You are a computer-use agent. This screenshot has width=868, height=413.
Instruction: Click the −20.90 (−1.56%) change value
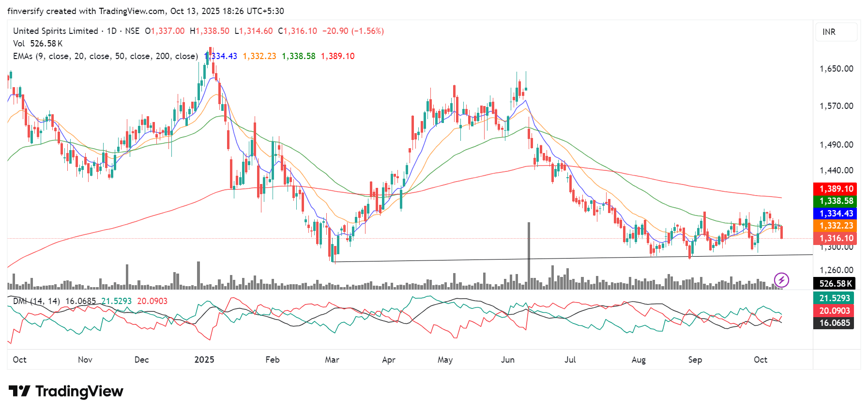pyautogui.click(x=353, y=31)
